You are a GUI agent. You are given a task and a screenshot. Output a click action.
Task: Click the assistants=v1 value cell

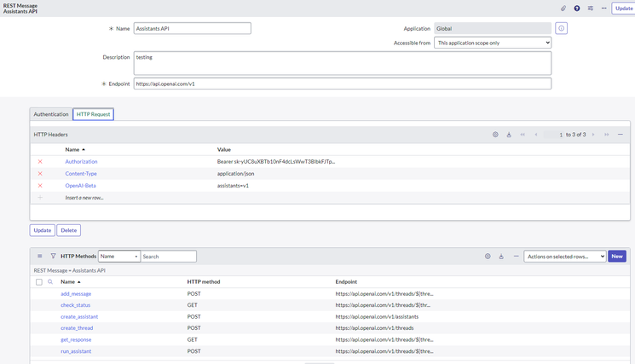point(233,186)
